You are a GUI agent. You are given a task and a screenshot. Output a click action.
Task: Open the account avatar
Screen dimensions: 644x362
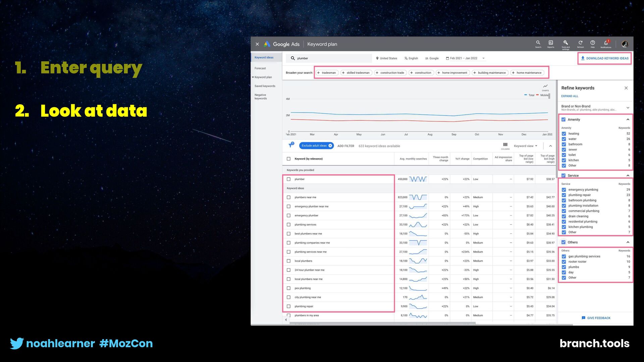pyautogui.click(x=625, y=44)
